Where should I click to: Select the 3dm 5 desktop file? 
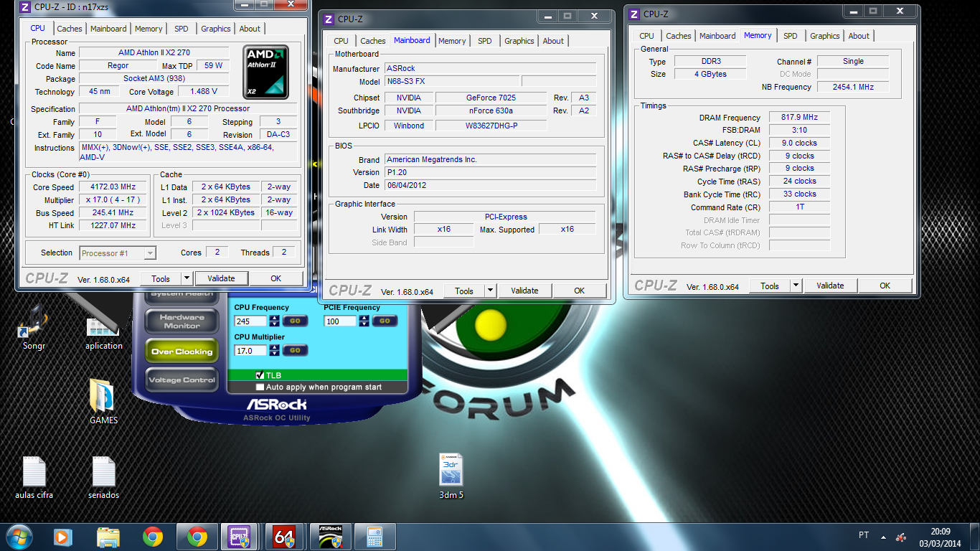tap(451, 476)
